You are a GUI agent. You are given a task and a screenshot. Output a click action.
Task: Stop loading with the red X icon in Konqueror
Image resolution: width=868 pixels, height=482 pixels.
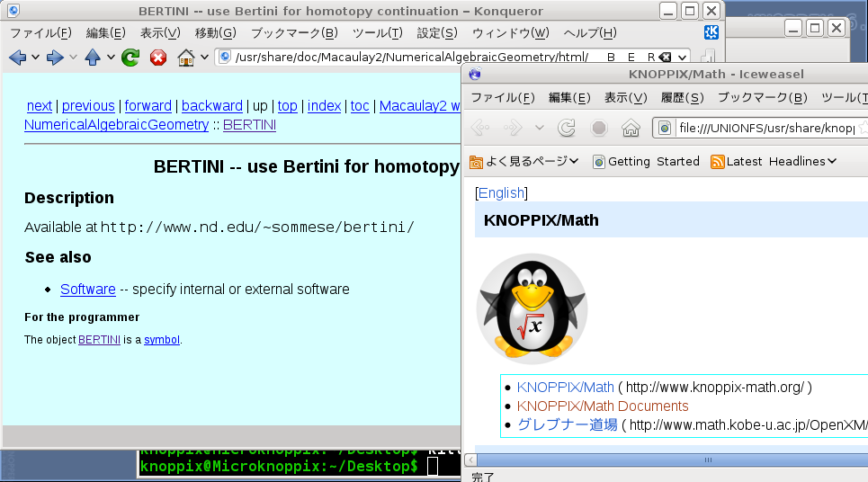coord(158,57)
